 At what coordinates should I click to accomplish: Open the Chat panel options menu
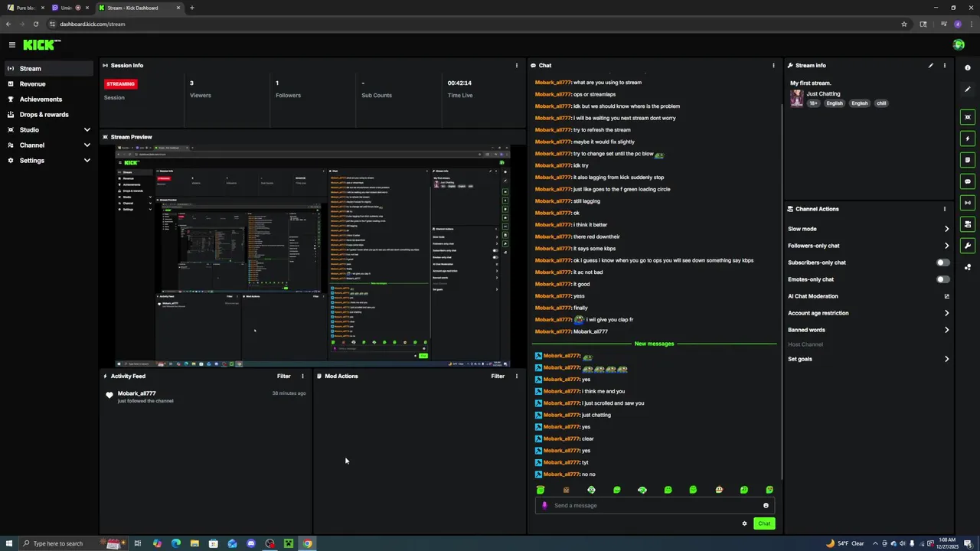click(773, 66)
